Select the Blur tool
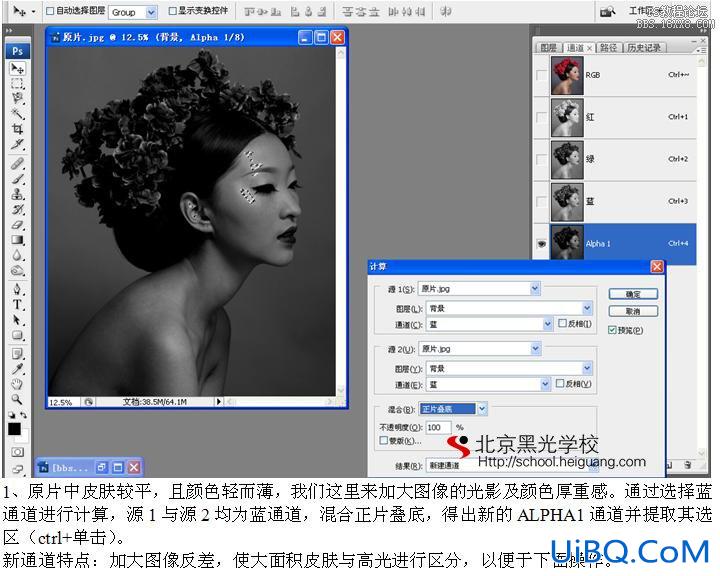Screen dimensions: 720x576 (17, 255)
